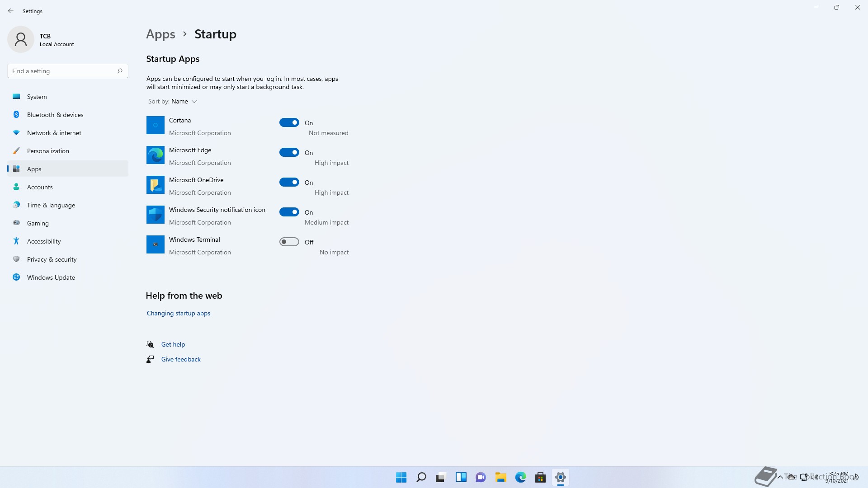Click the 'Local Account' label
Image resolution: width=868 pixels, height=488 pixels.
point(57,44)
